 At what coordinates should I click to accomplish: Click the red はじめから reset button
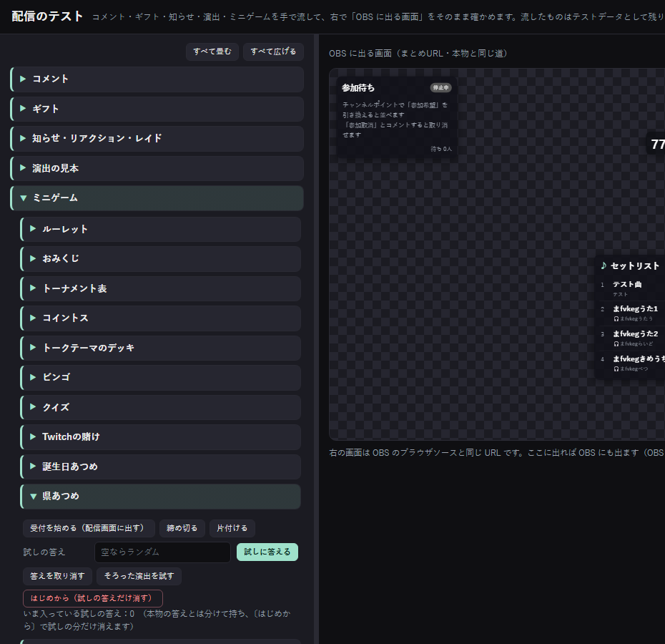click(93, 598)
